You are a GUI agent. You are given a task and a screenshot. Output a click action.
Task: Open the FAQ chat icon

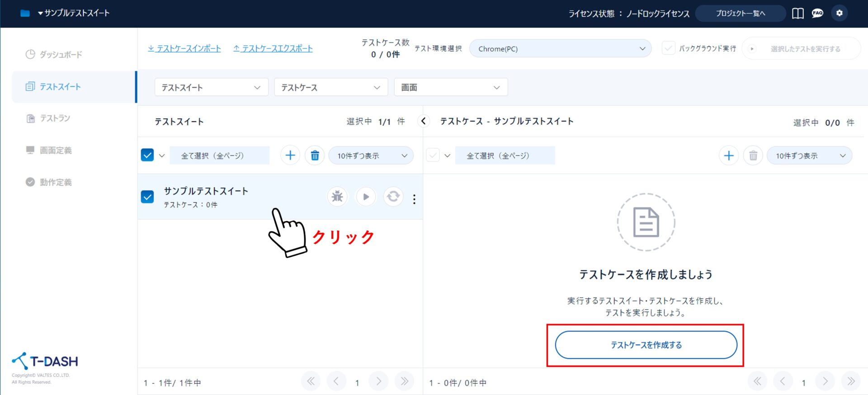click(x=817, y=13)
